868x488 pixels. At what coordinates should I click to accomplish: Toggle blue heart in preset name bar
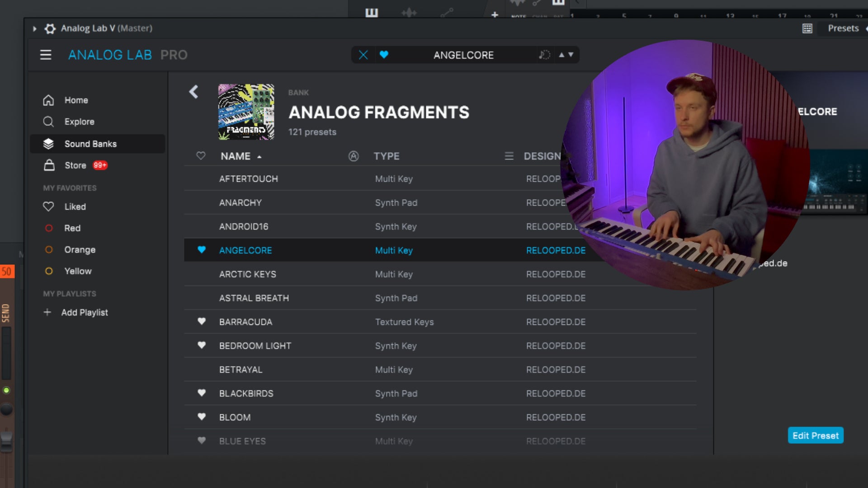[x=384, y=55]
